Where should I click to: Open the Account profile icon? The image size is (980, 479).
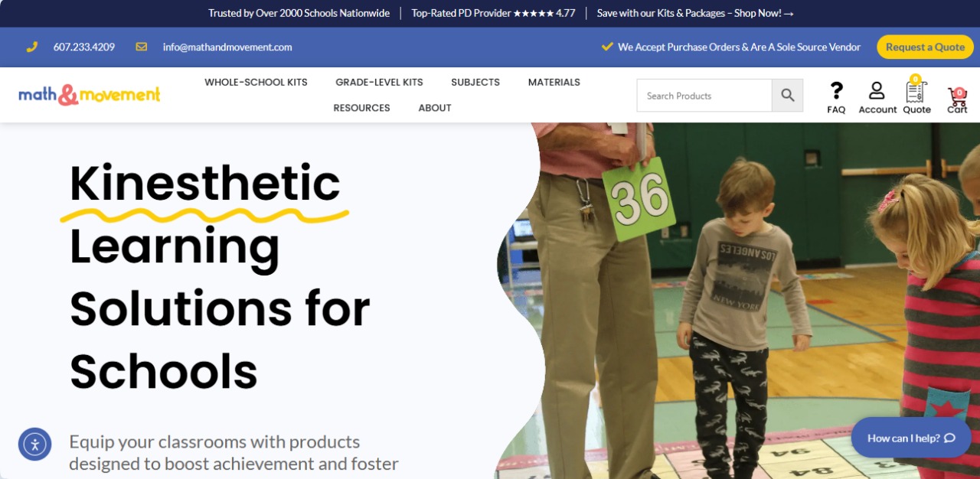(877, 91)
